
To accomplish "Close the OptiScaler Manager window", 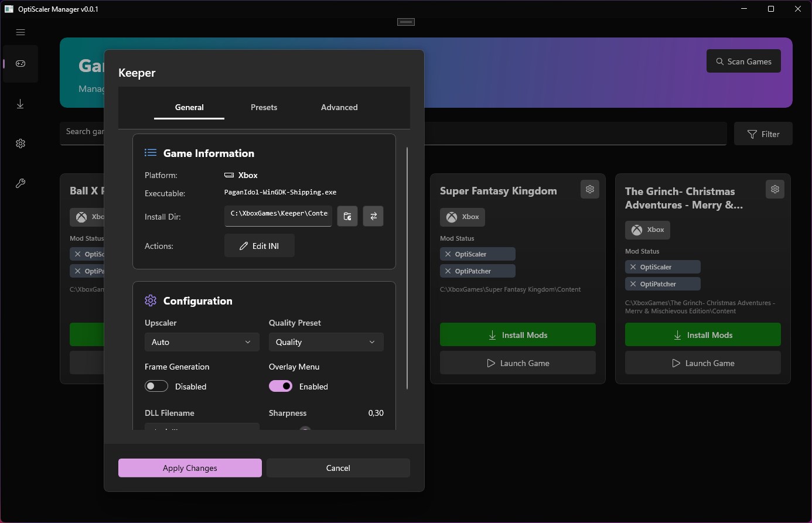I will click(798, 9).
